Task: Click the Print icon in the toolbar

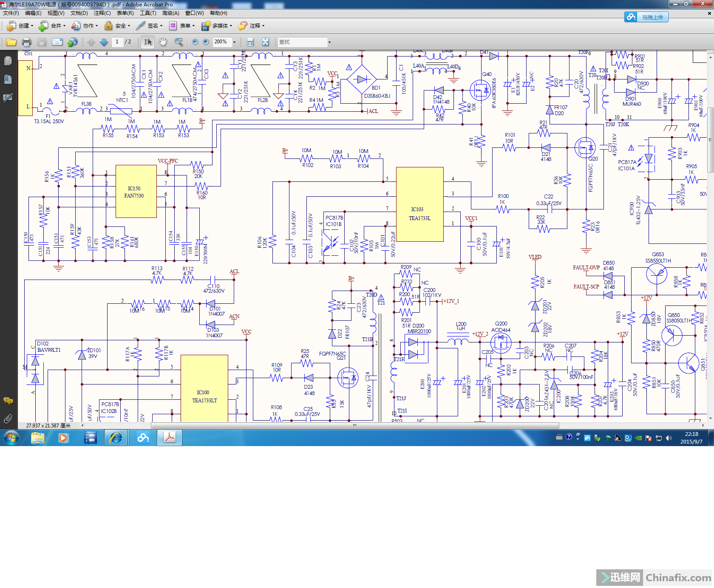Action: [x=26, y=42]
